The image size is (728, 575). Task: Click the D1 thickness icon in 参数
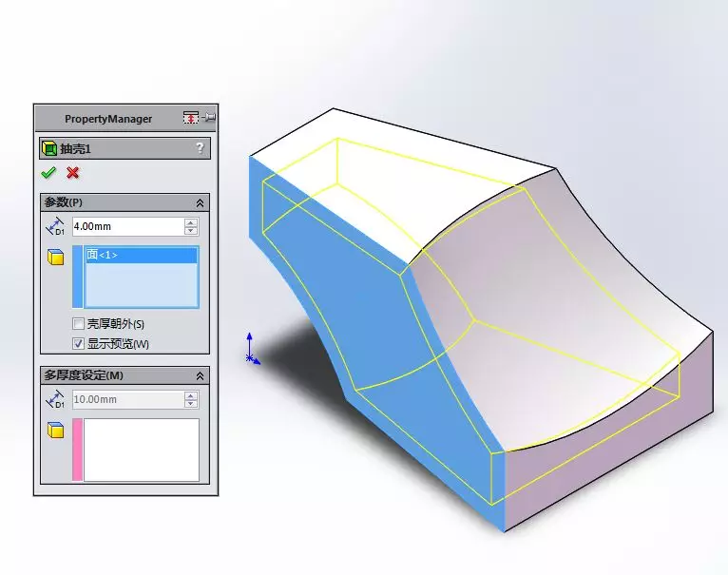(x=55, y=226)
